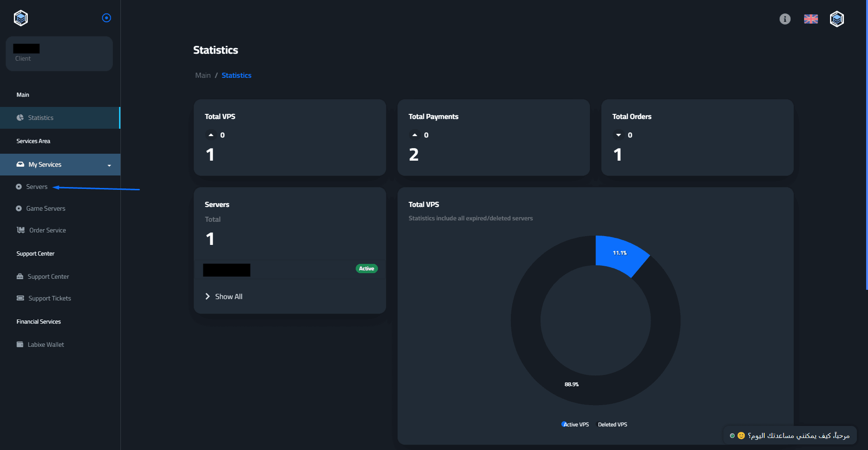The image size is (868, 450).
Task: Open the Arabic chat help widget
Action: [790, 436]
